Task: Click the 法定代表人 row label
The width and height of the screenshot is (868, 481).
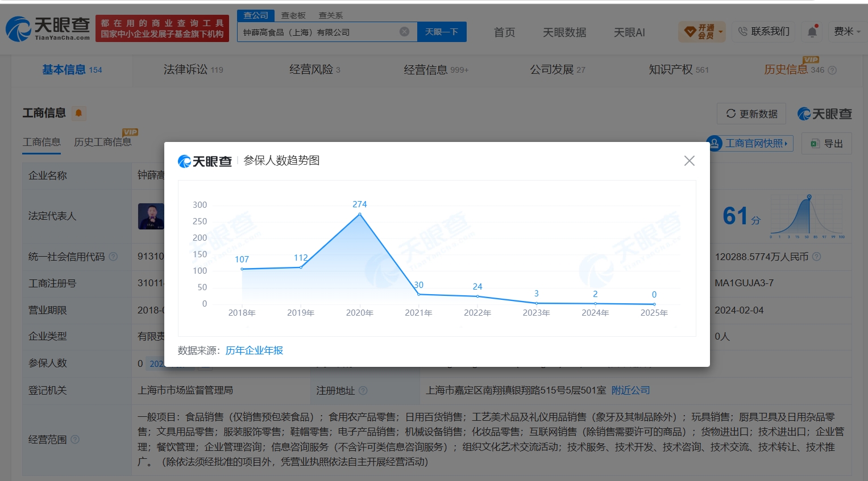Action: 52,216
